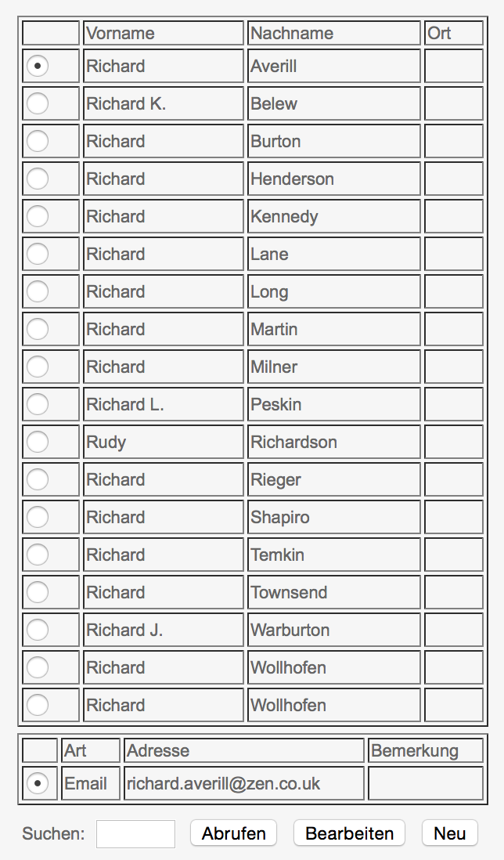The image size is (504, 860).
Task: Click the Townsend last name cell
Action: coord(333,592)
